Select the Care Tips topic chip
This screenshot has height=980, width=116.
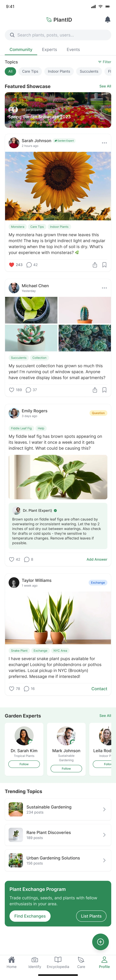coord(30,72)
